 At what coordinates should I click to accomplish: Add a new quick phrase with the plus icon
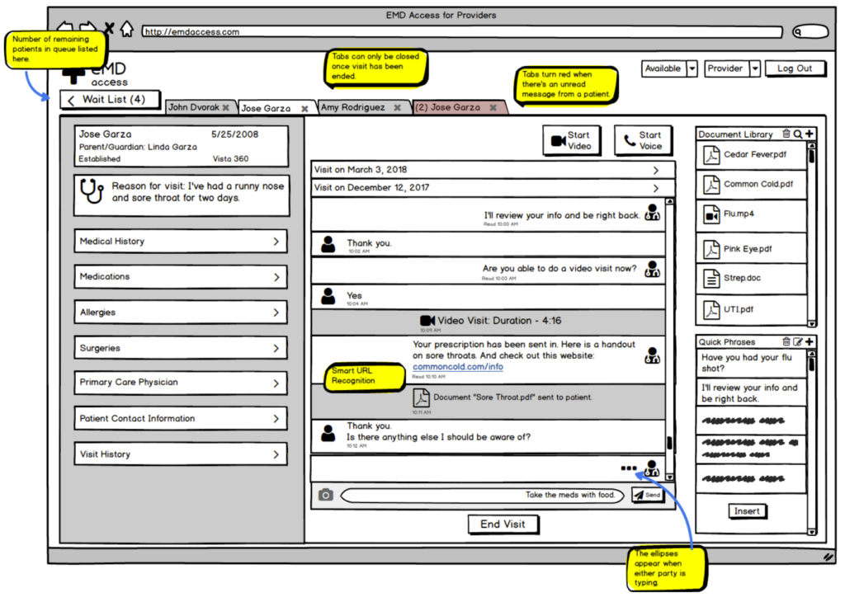pyautogui.click(x=809, y=341)
